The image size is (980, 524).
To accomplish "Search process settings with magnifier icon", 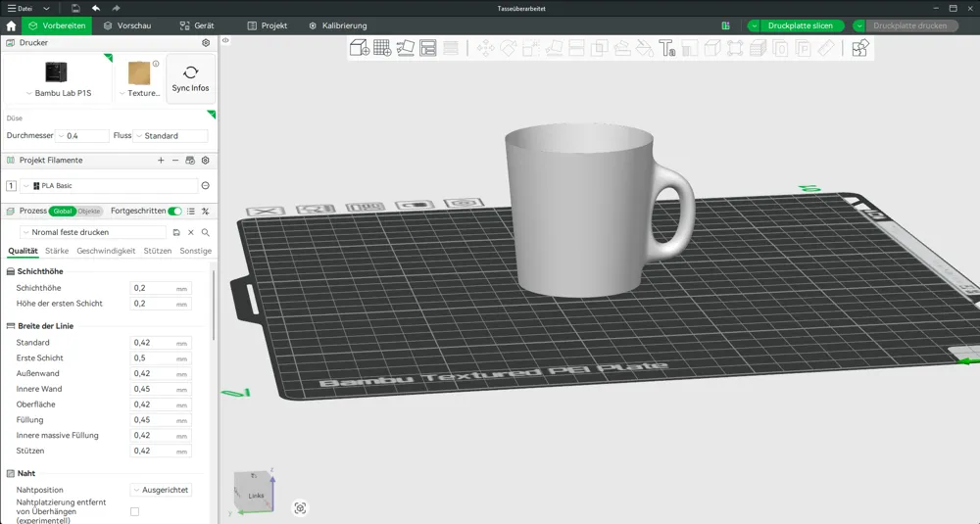I will [x=205, y=232].
